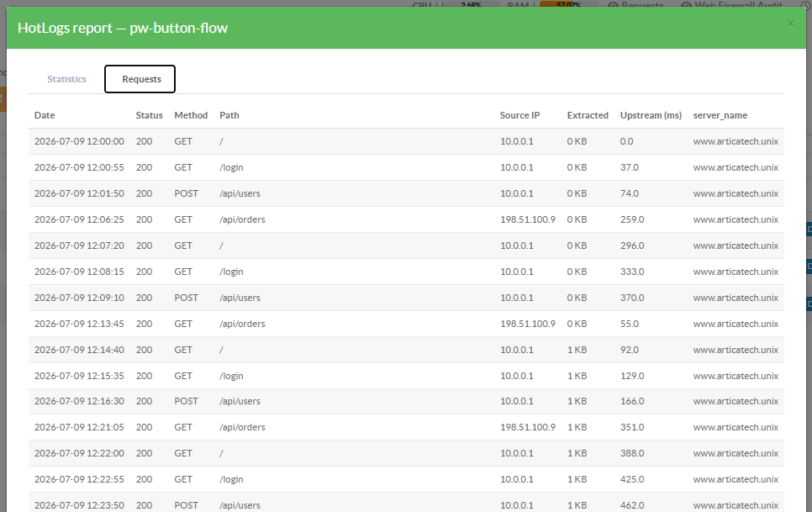
Task: Click upstream value 333.0
Action: [632, 272]
